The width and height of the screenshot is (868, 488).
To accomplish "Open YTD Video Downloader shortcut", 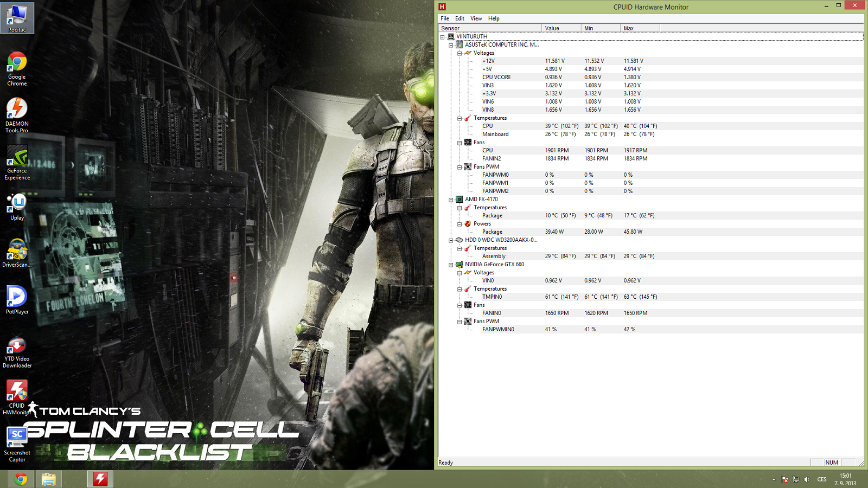I will coord(17,352).
